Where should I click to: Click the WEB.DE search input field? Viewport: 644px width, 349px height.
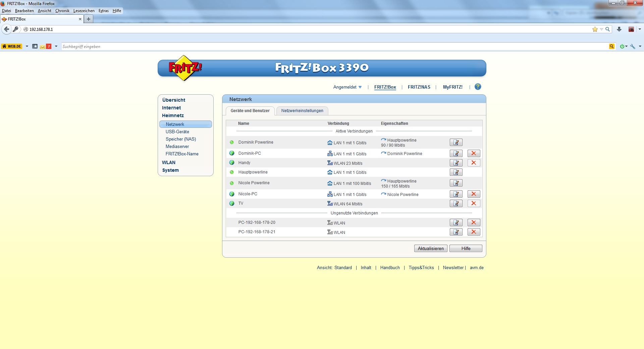coord(335,46)
